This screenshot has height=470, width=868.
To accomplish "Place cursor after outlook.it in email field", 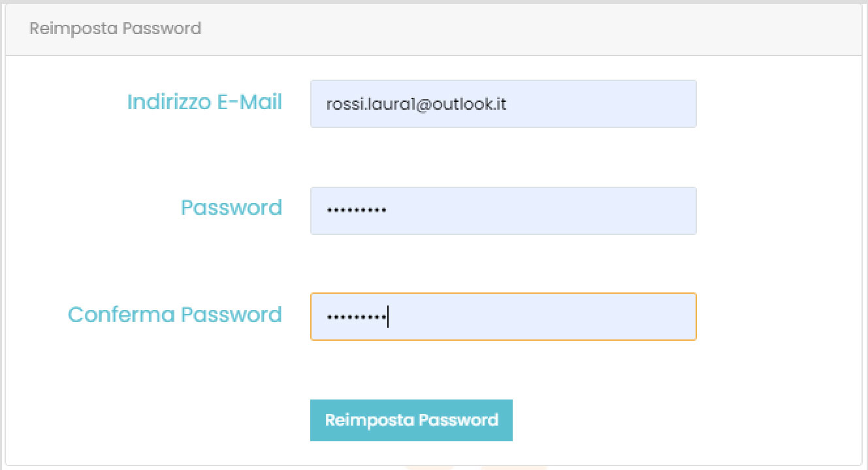I will pyautogui.click(x=508, y=104).
